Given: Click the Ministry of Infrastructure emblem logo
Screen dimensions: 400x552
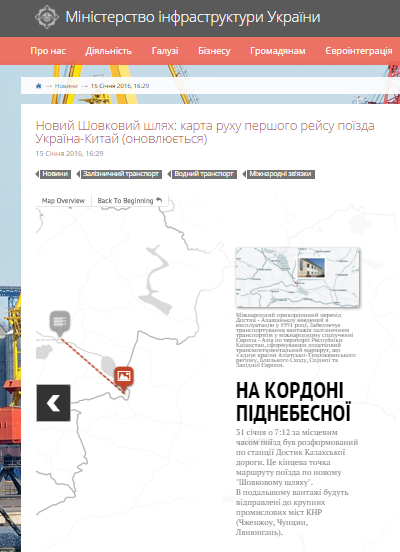Looking at the screenshot, I should tap(47, 17).
